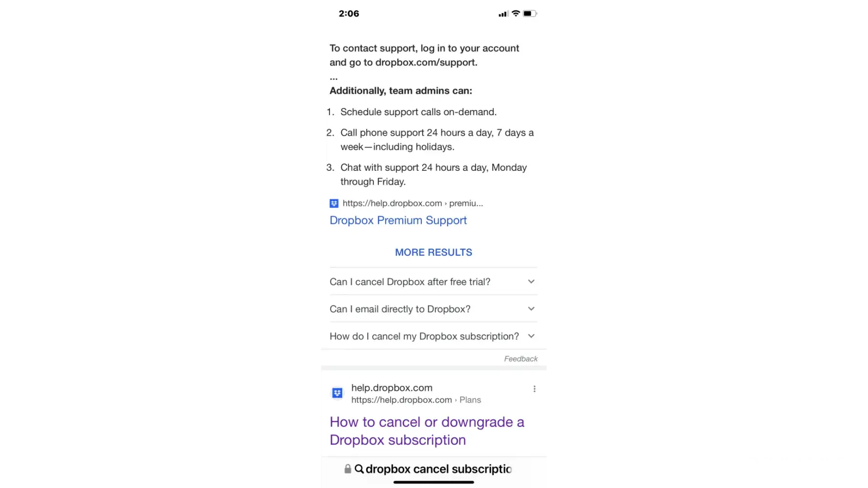The height and width of the screenshot is (488, 868).
Task: Tap the question "Can I email directly to Dropbox?"
Action: [400, 309]
